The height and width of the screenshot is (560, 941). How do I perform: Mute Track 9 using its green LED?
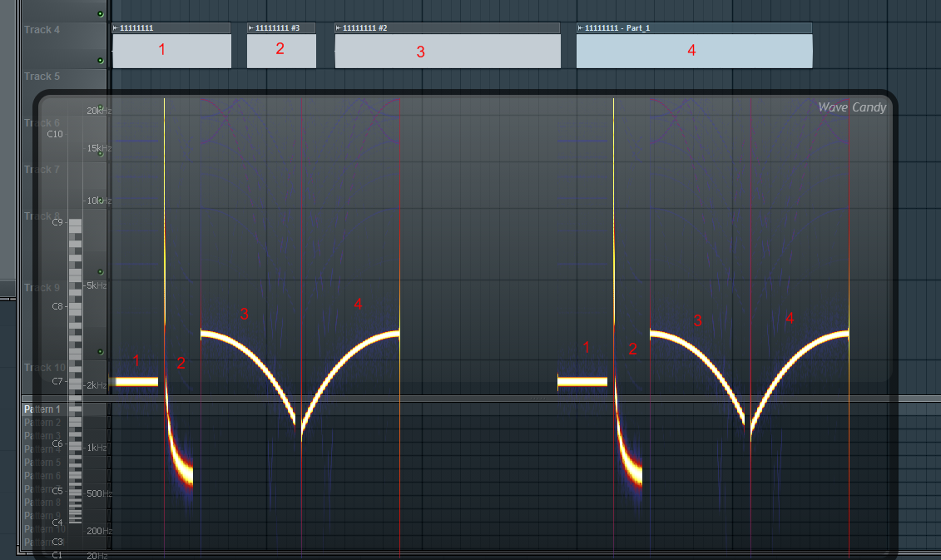(x=100, y=352)
